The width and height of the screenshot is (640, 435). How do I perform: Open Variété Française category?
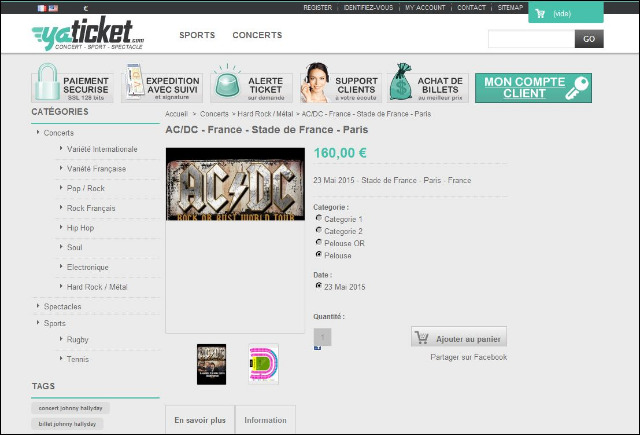tap(96, 169)
